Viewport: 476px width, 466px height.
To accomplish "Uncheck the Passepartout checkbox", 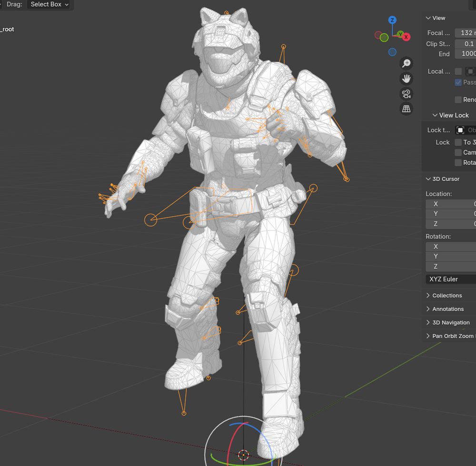I will click(458, 82).
